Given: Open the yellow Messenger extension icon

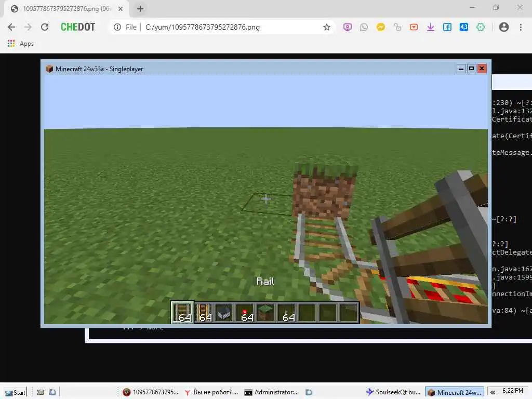Looking at the screenshot, I should click(x=381, y=27).
